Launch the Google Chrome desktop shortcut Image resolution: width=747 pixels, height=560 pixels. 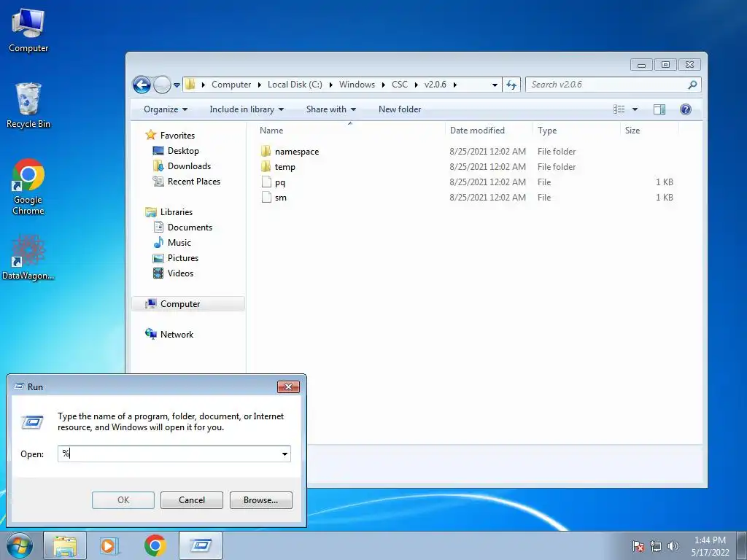(28, 187)
